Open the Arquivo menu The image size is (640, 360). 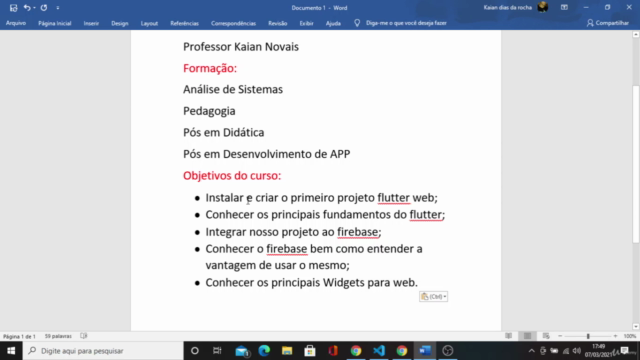click(16, 23)
